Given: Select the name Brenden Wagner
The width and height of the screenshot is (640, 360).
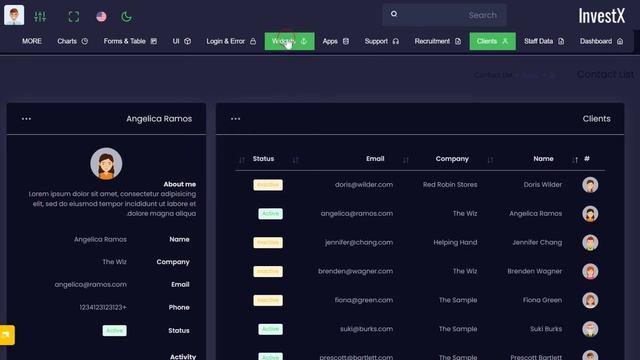Looking at the screenshot, I should (x=535, y=271).
